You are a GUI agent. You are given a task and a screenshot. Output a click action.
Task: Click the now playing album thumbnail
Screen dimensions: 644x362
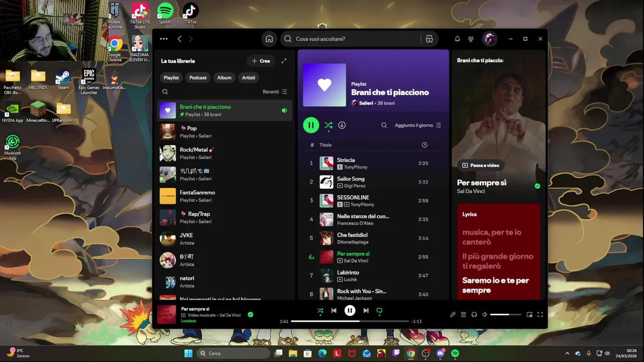coord(167,315)
